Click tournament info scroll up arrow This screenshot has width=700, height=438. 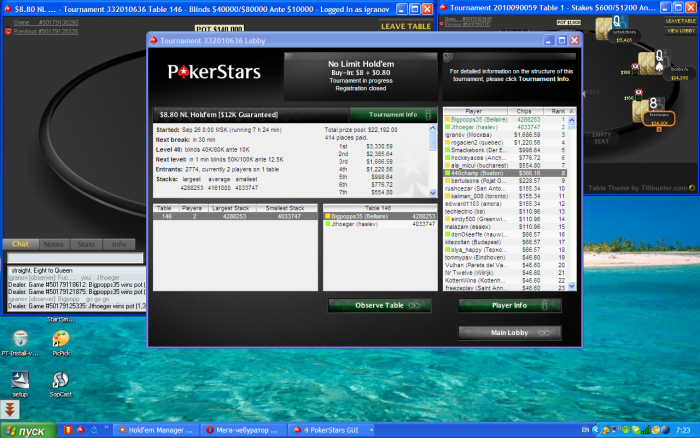pos(432,128)
